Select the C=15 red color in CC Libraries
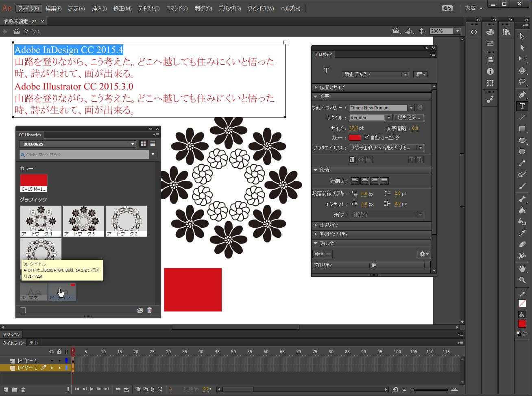Viewport: 532px width, 396px height. (34, 183)
